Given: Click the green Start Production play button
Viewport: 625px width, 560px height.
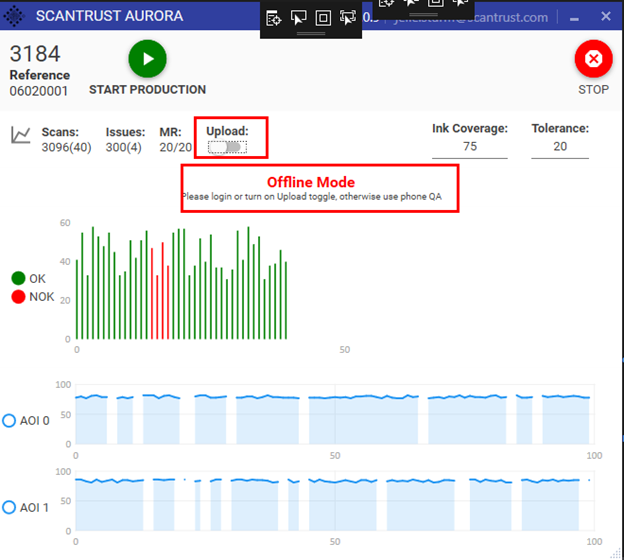Looking at the screenshot, I should tap(147, 59).
